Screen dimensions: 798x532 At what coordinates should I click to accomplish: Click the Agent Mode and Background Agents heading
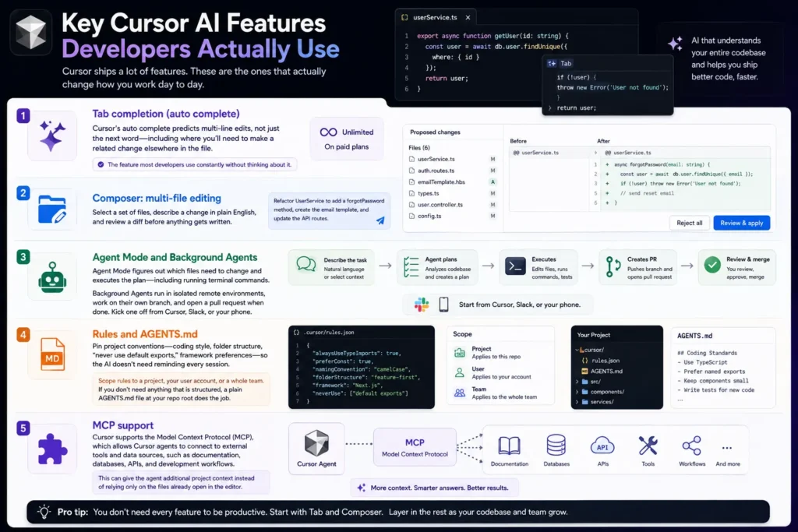click(x=175, y=257)
